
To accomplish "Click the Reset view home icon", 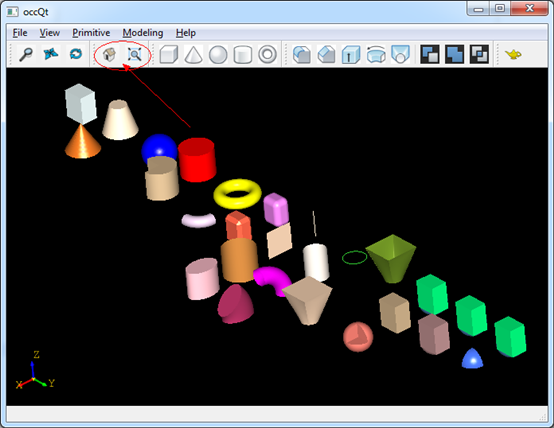I will click(110, 54).
